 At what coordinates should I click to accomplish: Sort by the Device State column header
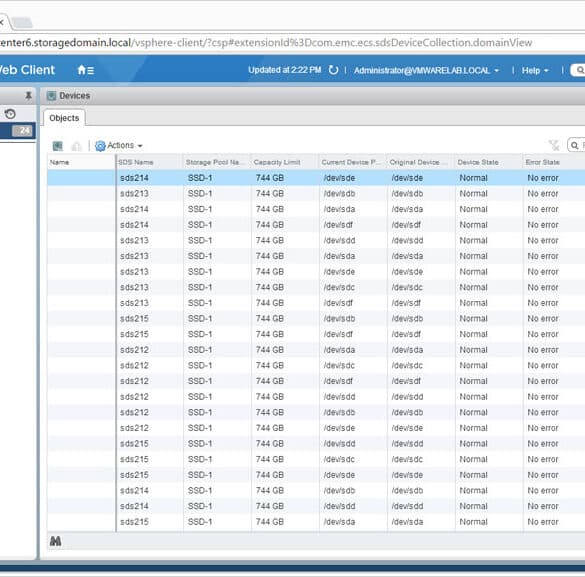point(489,162)
